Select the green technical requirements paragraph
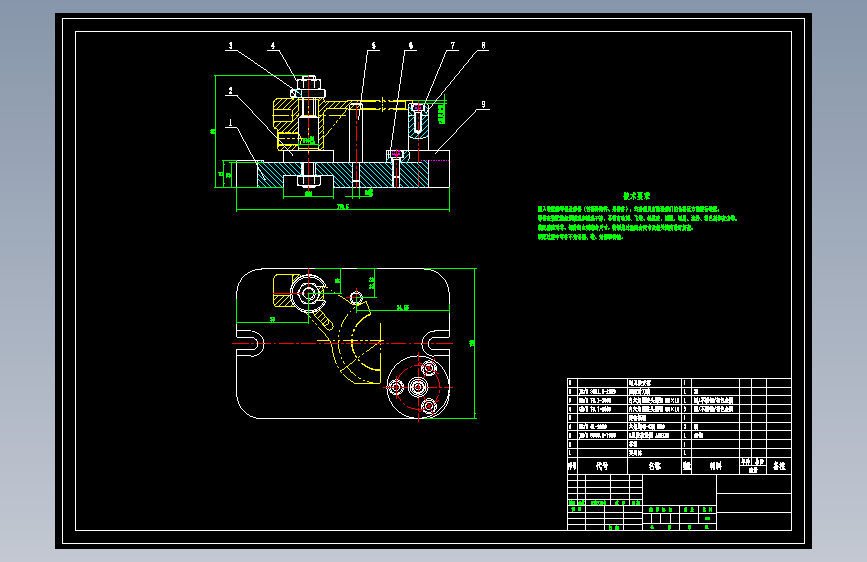Image resolution: width=867 pixels, height=562 pixels. 637,223
